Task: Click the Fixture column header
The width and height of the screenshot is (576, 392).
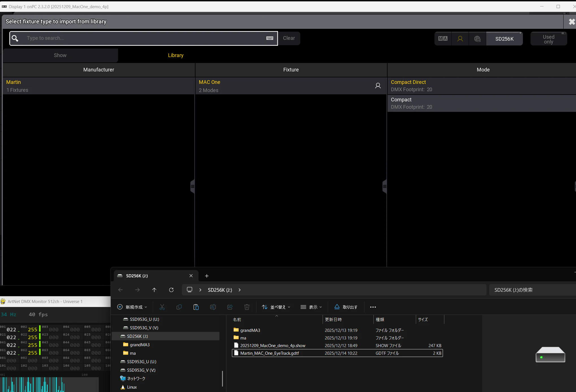Action: click(x=291, y=70)
